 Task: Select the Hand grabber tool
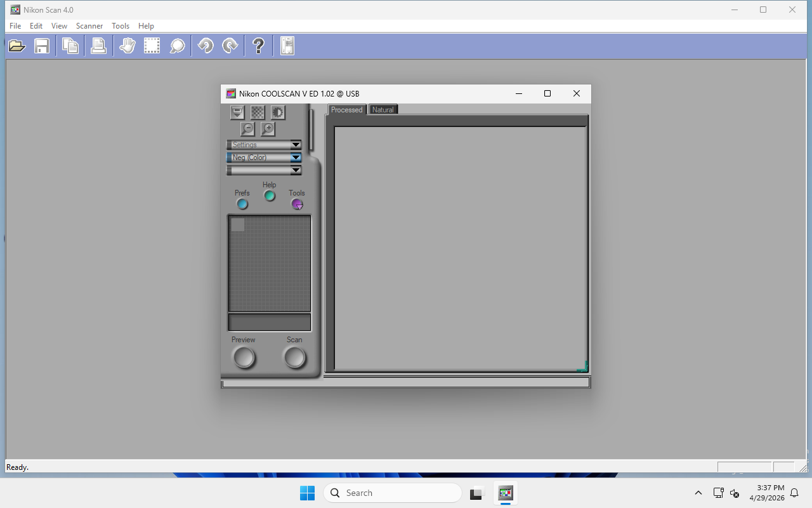tap(128, 46)
